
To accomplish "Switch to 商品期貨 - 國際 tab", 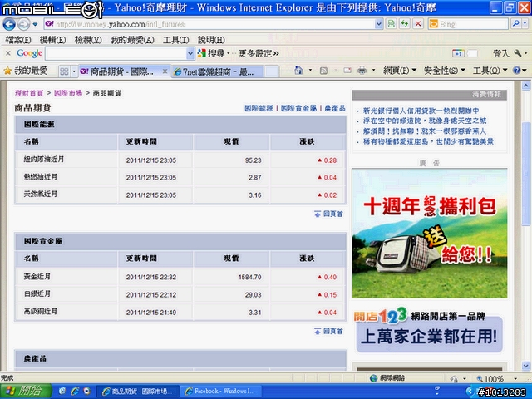I will pos(121,71).
